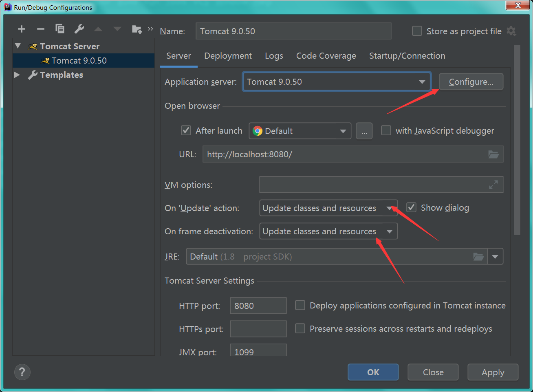
Task: Click into the HTTPs port field
Action: point(258,329)
